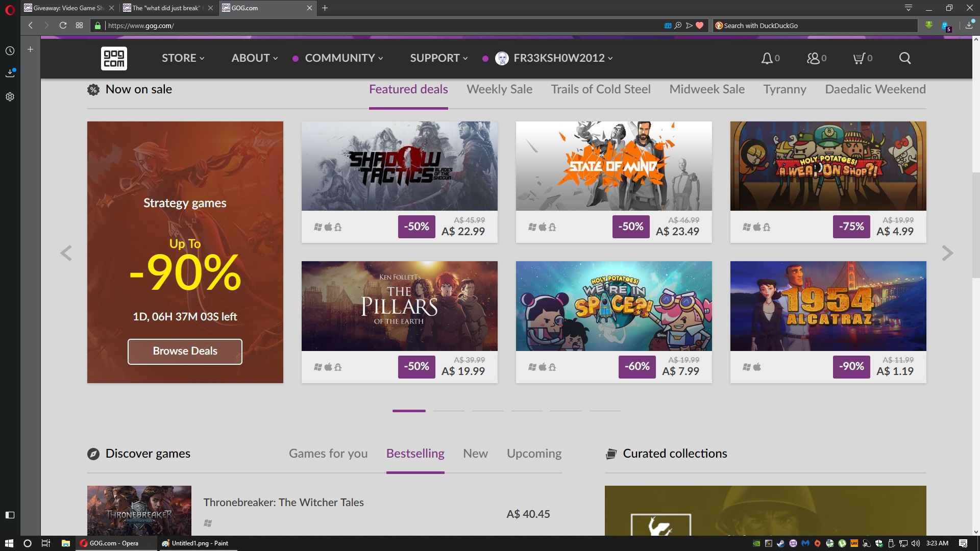Screen dimensions: 980x551
Task: Show previous deals with left carousel arrow
Action: pos(66,253)
